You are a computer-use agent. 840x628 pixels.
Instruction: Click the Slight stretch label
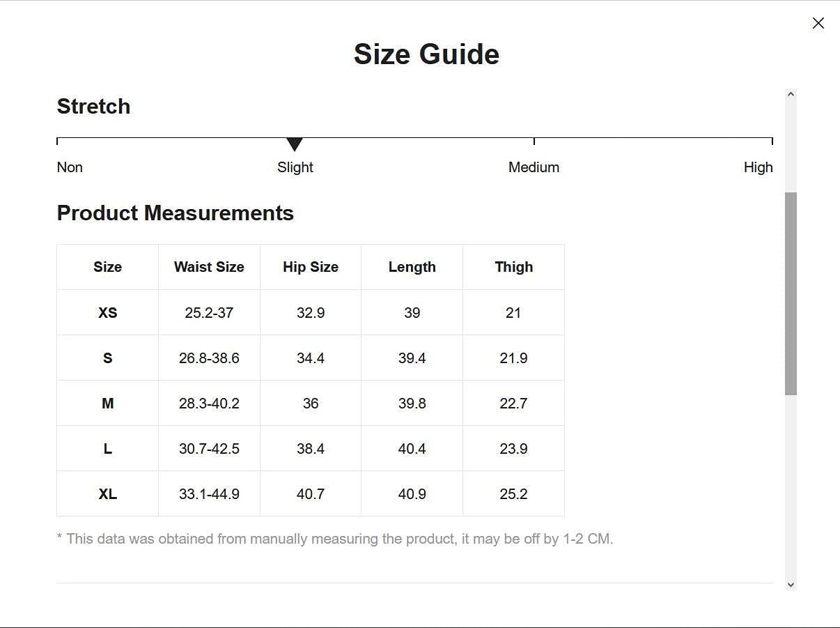point(295,167)
